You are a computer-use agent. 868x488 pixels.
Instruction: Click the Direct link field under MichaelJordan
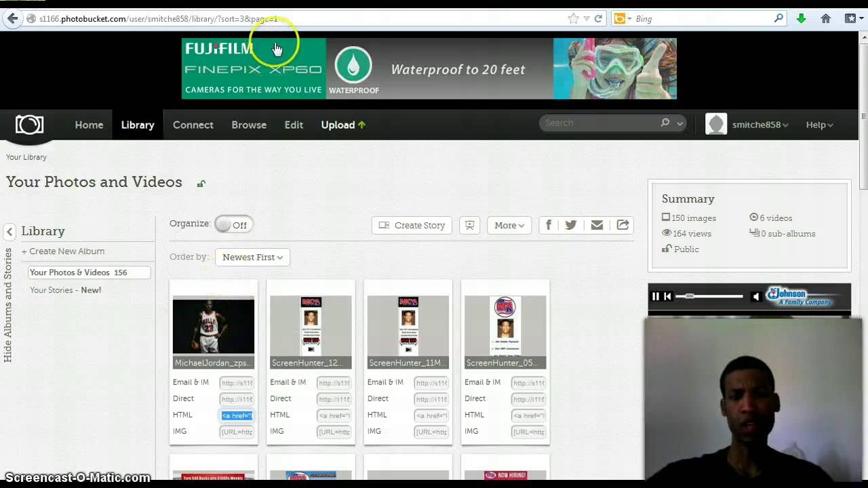[x=237, y=399]
